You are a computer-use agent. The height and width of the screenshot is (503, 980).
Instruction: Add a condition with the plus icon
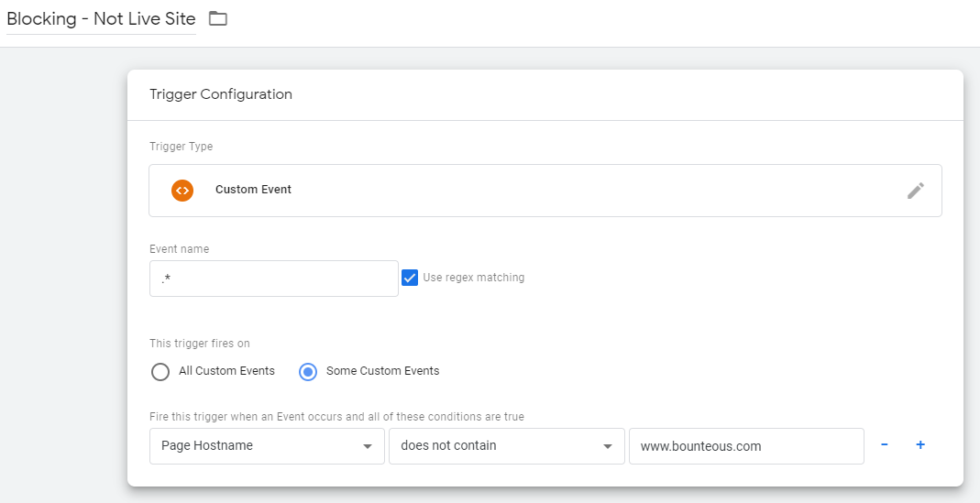point(920,445)
